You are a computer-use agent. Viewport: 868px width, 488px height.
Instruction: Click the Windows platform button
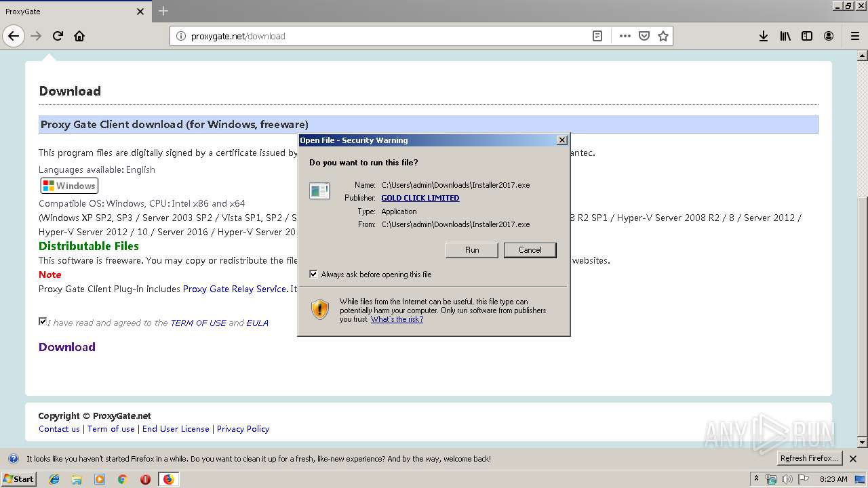tap(70, 186)
